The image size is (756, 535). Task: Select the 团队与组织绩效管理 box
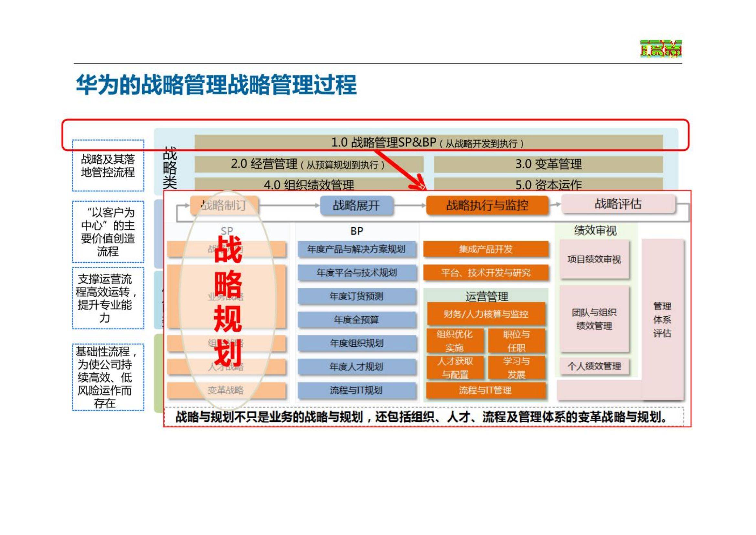tap(595, 319)
